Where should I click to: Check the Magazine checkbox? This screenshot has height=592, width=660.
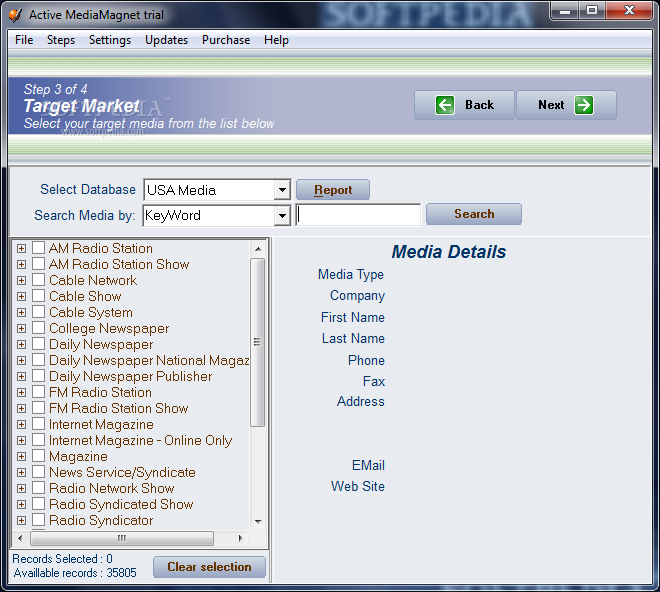(38, 456)
